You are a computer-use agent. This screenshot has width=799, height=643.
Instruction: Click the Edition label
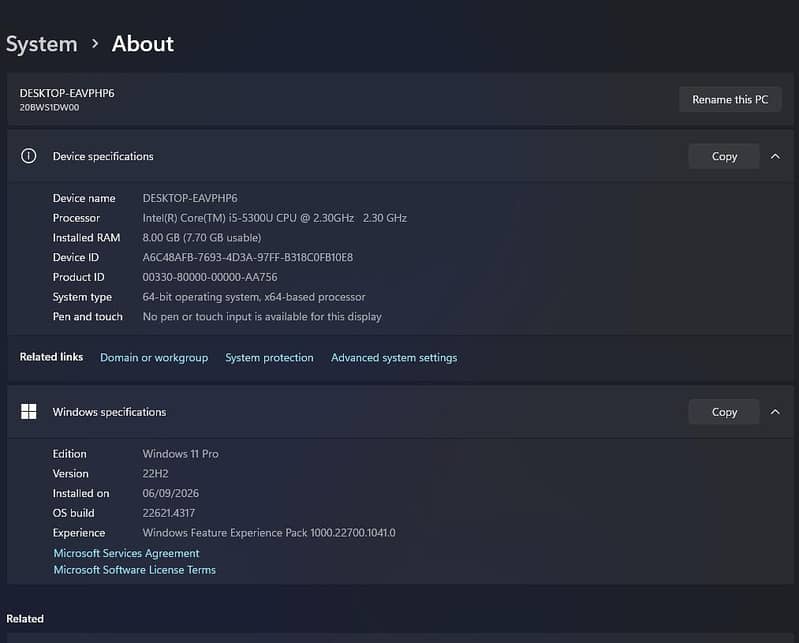(x=70, y=453)
